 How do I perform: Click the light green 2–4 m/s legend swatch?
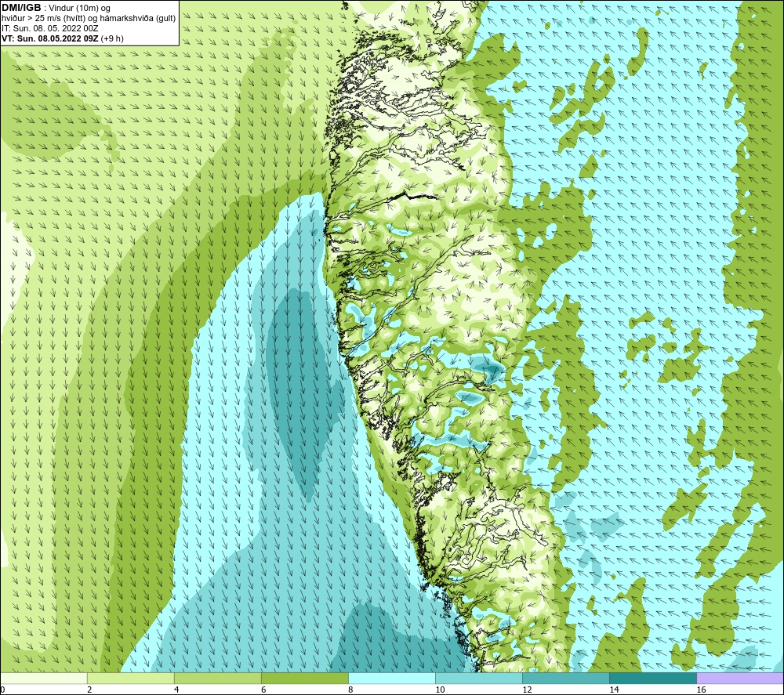130,678
